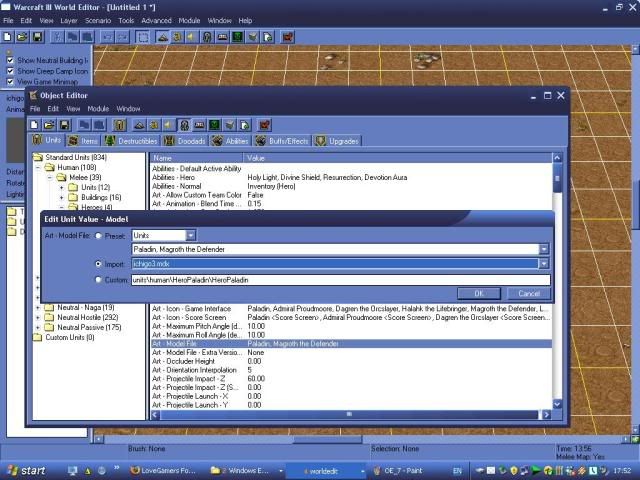Collapse the Melee (39) tree node
640x480 pixels.
point(50,178)
